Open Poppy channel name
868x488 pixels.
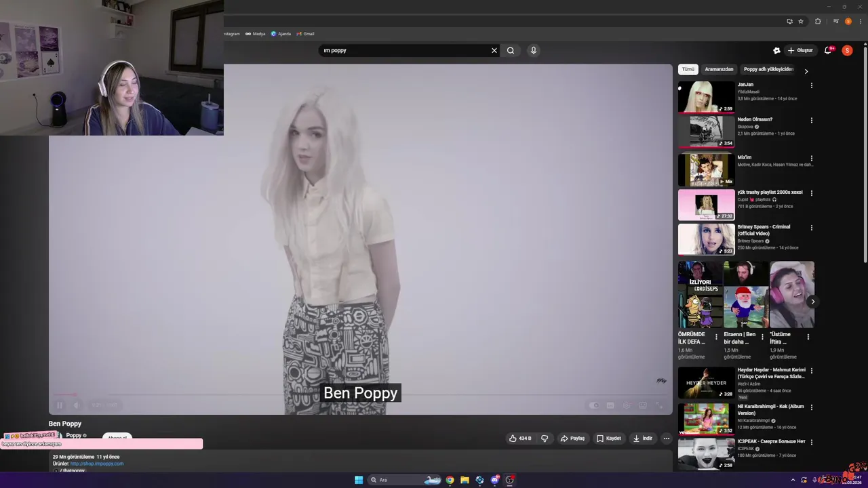pos(74,435)
